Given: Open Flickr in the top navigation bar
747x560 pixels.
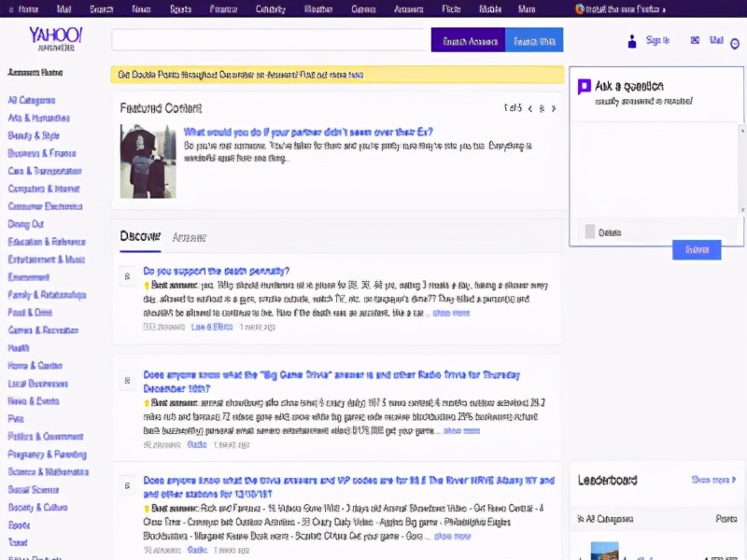Looking at the screenshot, I should (x=451, y=9).
